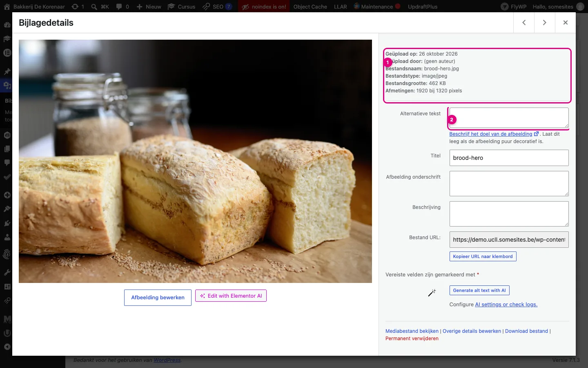
Task: Open Permanent verwijderen link
Action: click(412, 339)
